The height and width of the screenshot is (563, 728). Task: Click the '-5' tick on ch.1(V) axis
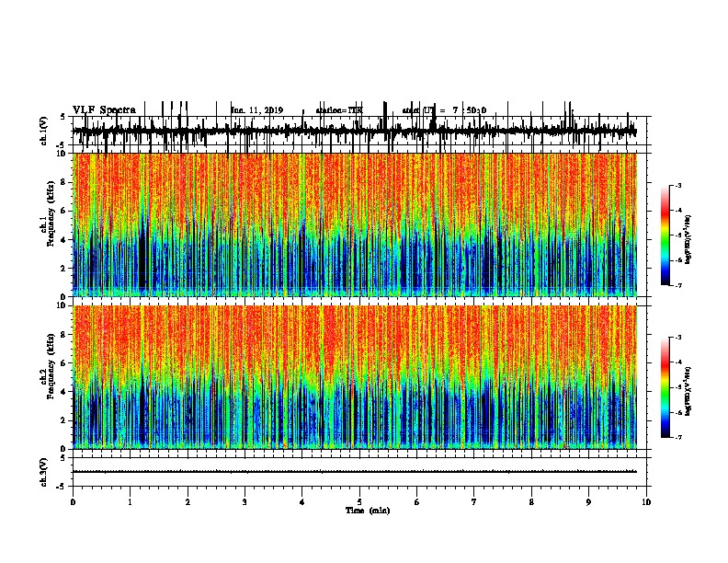(x=62, y=145)
